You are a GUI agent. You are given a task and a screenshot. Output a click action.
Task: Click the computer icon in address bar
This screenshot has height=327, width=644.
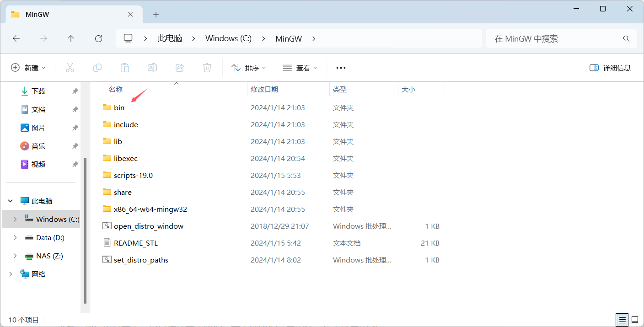click(128, 38)
